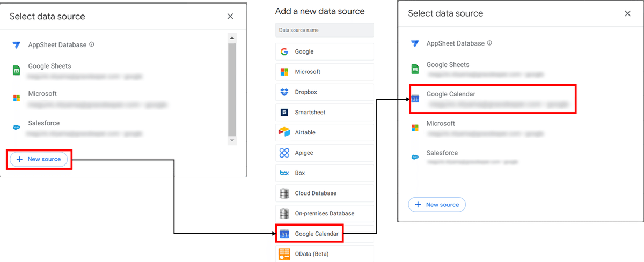Choose the Google source button
This screenshot has height=262, width=644.
[325, 52]
